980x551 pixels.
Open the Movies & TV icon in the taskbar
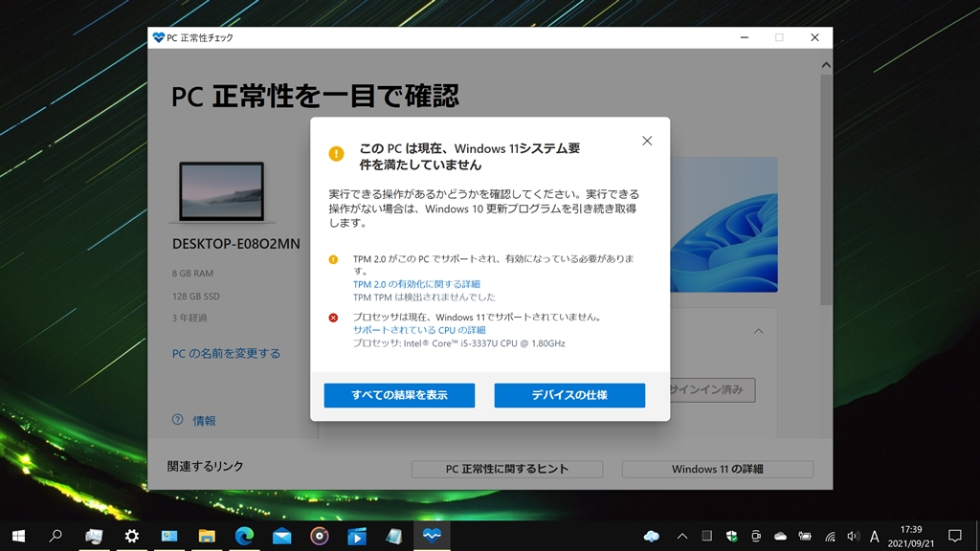(357, 536)
